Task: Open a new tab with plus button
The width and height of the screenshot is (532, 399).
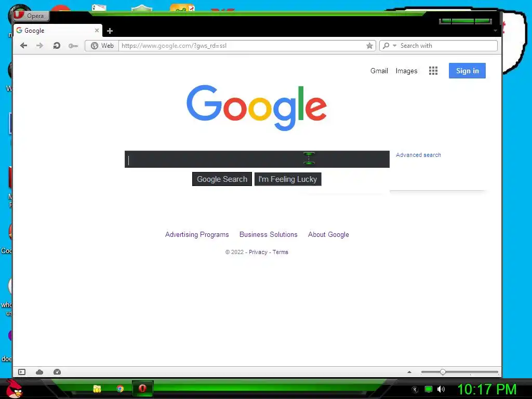Action: click(x=110, y=31)
